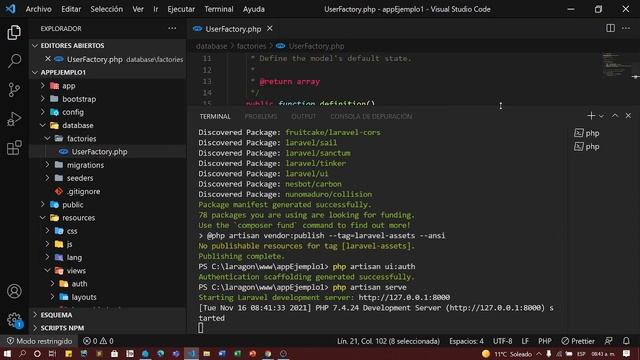Change indentation Espacios: 4
This screenshot has height=360, width=640.
point(466,341)
